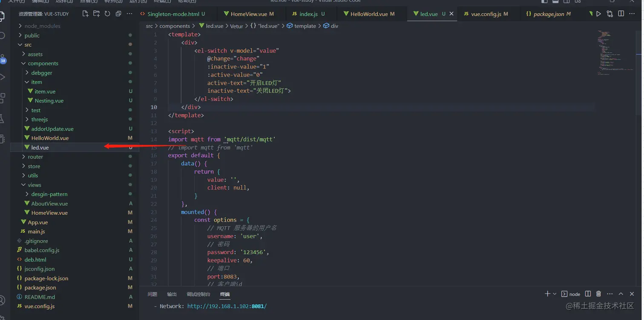Open App.vue in the file tree
644x320 pixels.
point(74,222)
